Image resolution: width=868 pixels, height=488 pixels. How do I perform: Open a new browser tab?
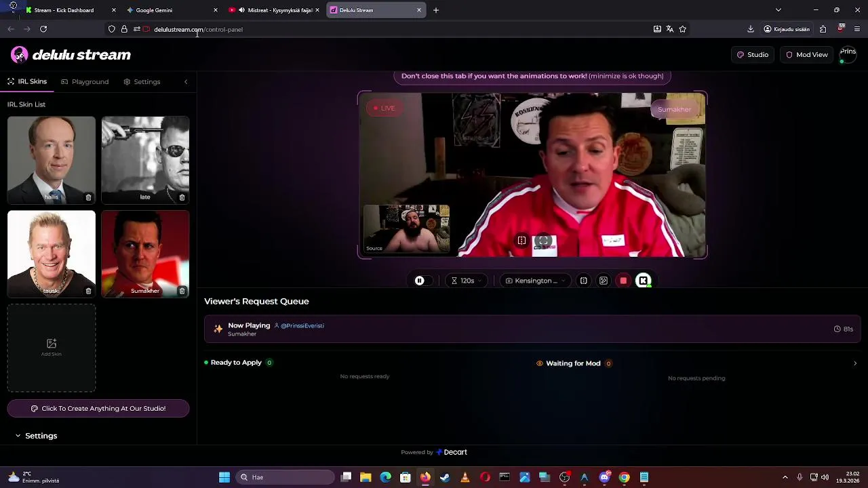pyautogui.click(x=436, y=10)
